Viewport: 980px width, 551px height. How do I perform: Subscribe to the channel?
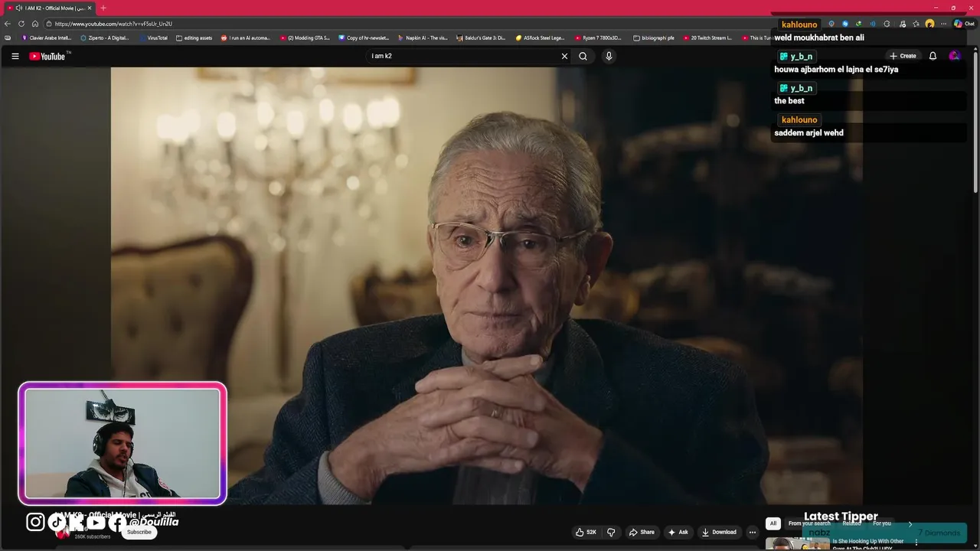(x=139, y=532)
